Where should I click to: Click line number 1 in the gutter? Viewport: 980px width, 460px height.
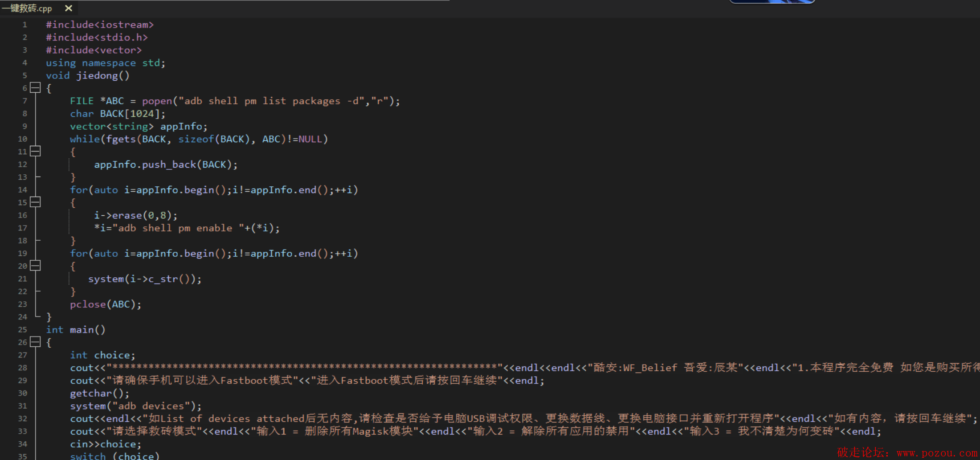25,25
